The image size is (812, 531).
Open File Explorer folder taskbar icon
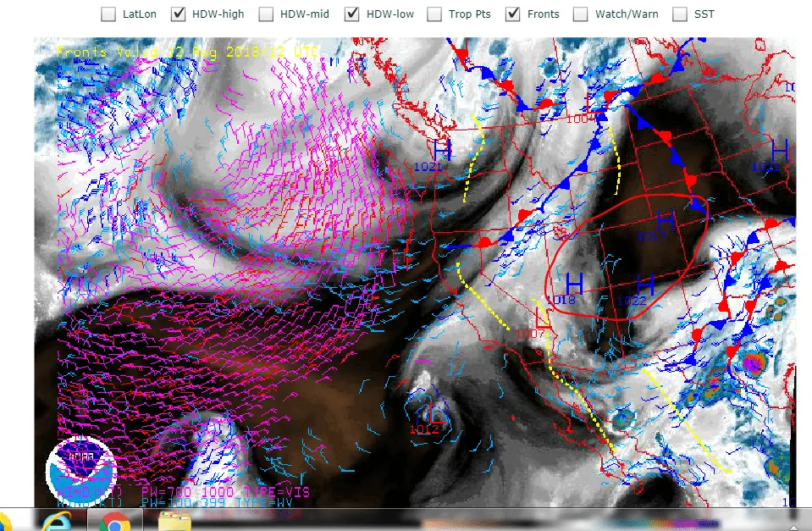174,521
